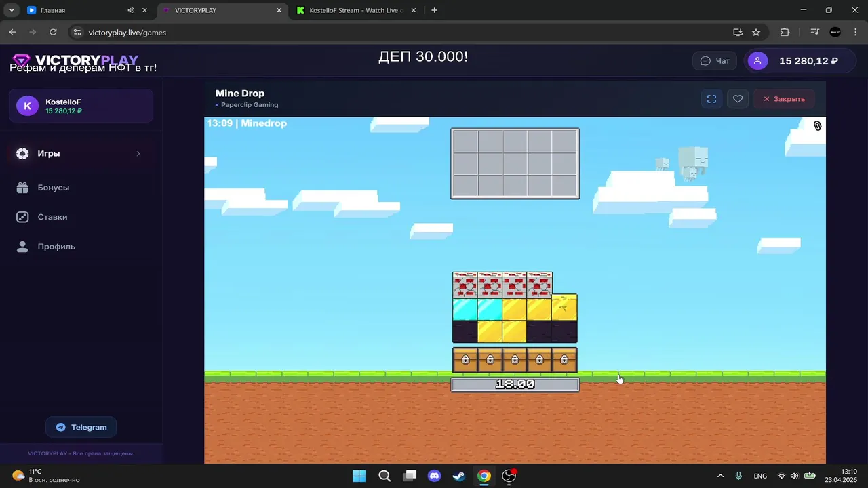Viewport: 868px width, 488px height.
Task: Reload the page
Action: (x=53, y=32)
